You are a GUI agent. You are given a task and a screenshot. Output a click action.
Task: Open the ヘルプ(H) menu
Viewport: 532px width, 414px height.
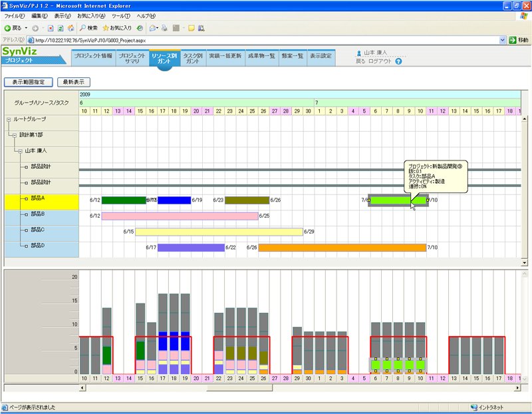(x=146, y=16)
